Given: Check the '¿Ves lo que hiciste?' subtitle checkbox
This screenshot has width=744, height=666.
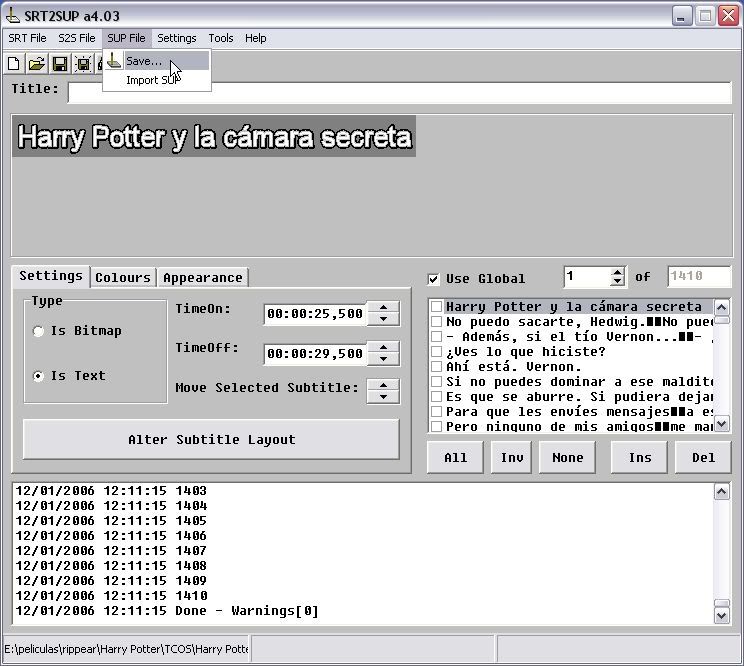Looking at the screenshot, I should tap(436, 352).
